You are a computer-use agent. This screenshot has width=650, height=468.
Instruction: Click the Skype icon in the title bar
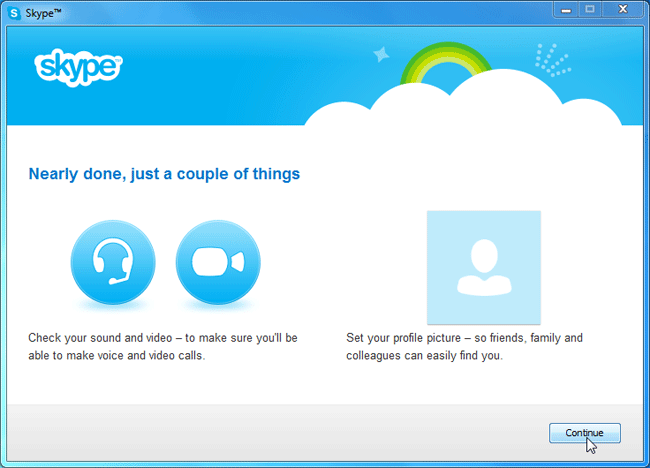14,13
